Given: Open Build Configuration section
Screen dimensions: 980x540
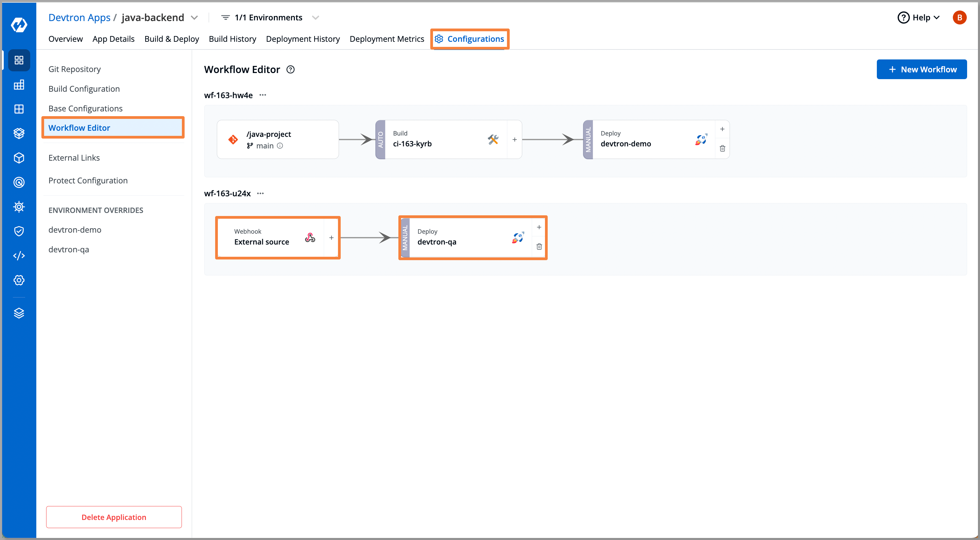Looking at the screenshot, I should pos(84,89).
